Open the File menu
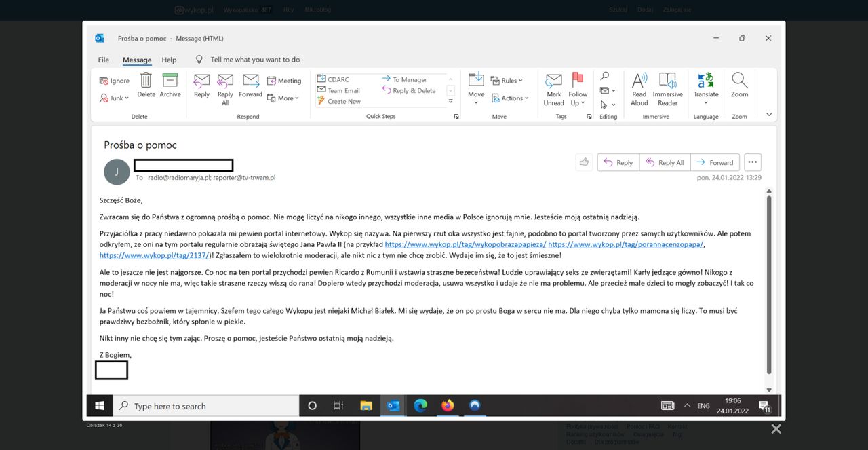Image resolution: width=868 pixels, height=450 pixels. [x=104, y=60]
